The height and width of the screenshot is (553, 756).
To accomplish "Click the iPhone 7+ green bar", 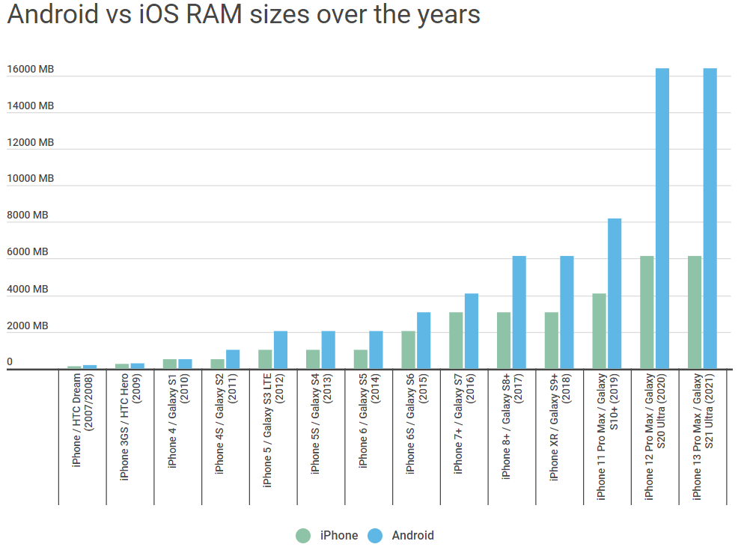I will (x=456, y=340).
